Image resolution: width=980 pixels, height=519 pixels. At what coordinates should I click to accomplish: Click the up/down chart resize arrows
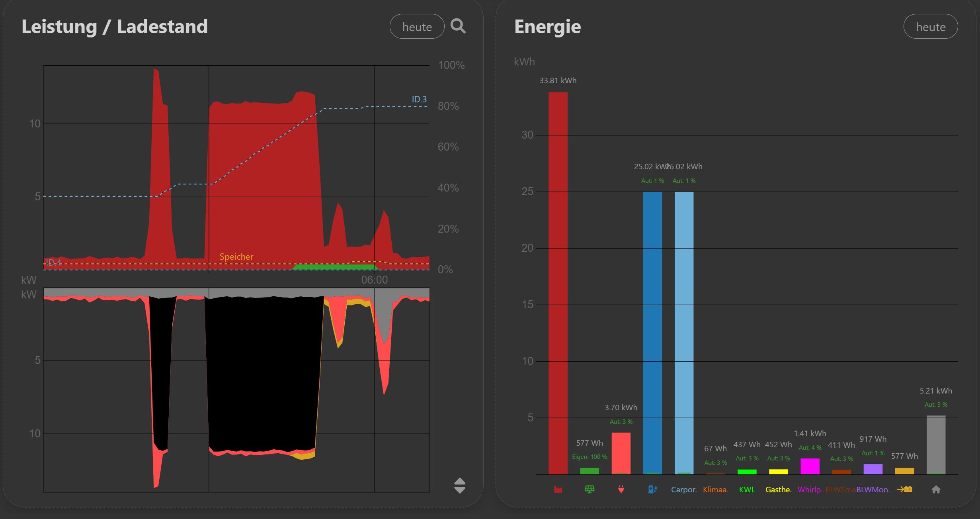[460, 486]
